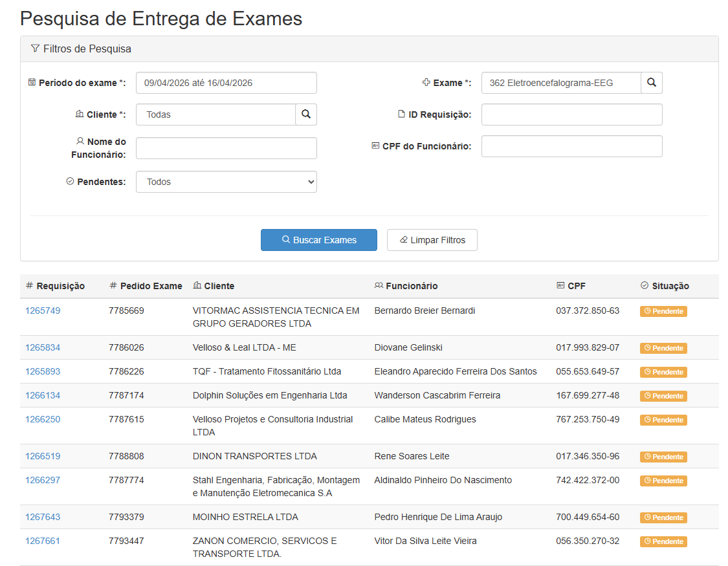728x566 pixels.
Task: Click pedido exame number 7793447
Action: (126, 541)
